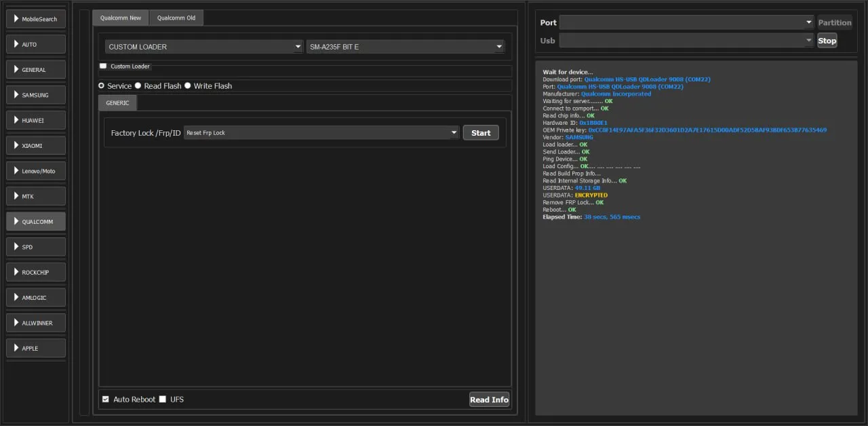Toggle the Custom Loader checkbox
The image size is (868, 426).
pyautogui.click(x=103, y=66)
